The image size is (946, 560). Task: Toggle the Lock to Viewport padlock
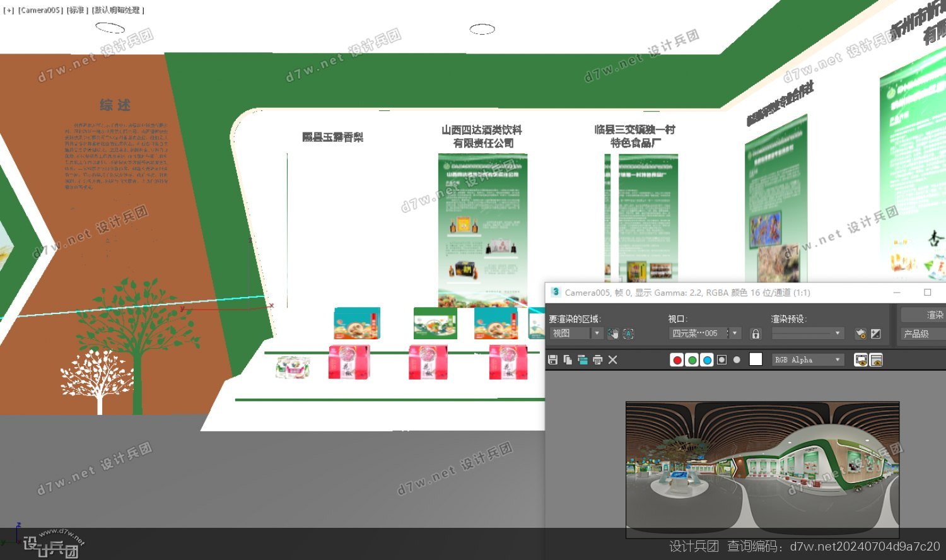point(756,334)
